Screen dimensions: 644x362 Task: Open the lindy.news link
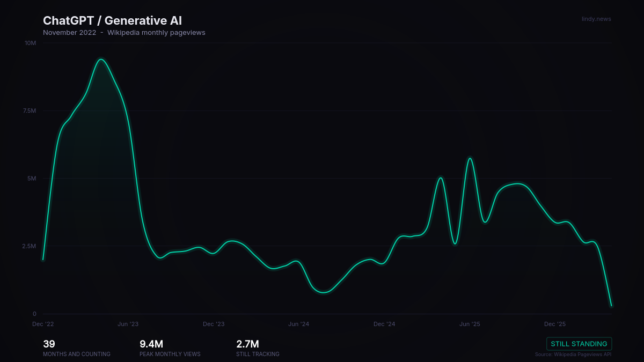coord(596,19)
